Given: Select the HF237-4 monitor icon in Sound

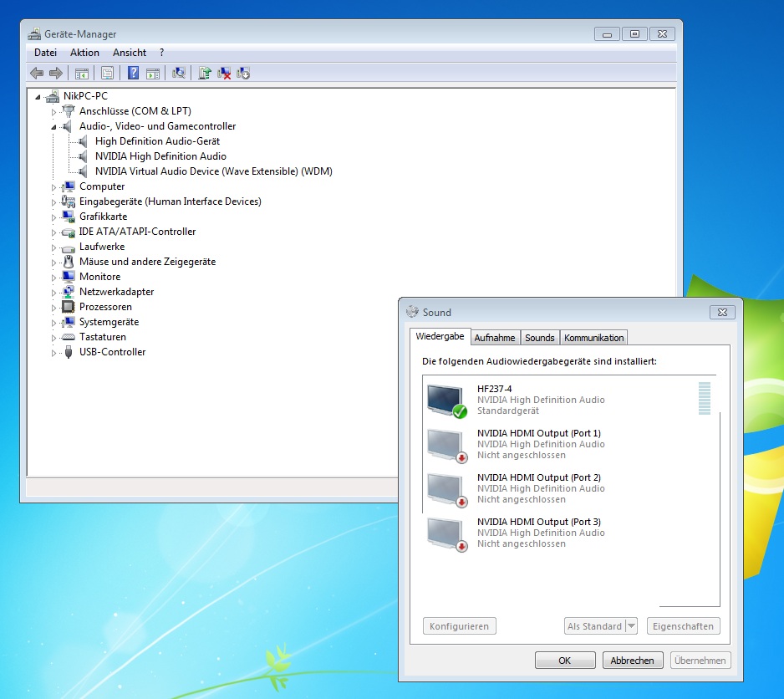Looking at the screenshot, I should (446, 401).
